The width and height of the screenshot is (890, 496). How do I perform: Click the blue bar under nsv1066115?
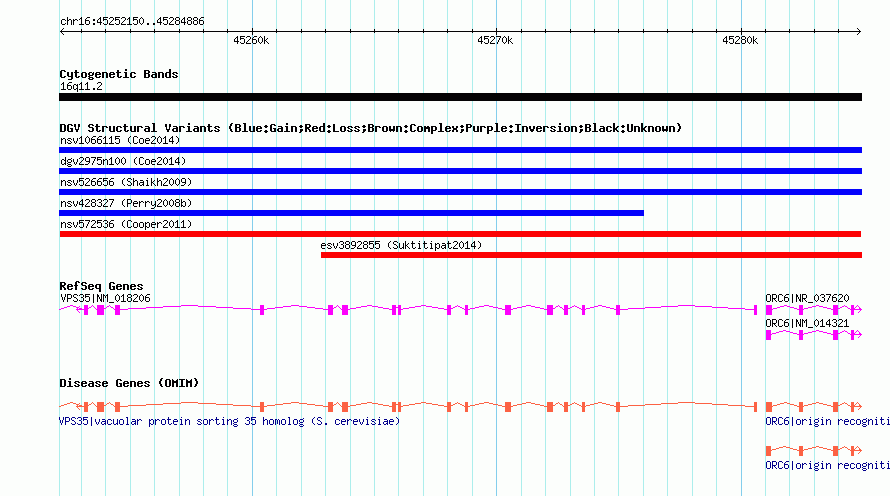click(460, 150)
